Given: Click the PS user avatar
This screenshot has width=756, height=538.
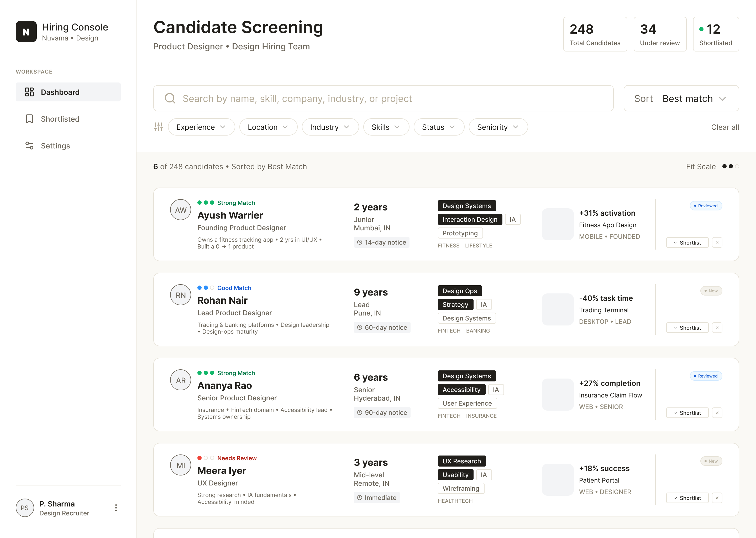Looking at the screenshot, I should 25,508.
